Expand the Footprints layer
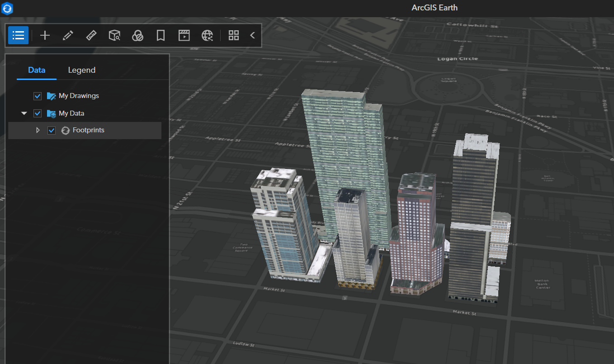Viewport: 614px width, 364px height. point(38,130)
